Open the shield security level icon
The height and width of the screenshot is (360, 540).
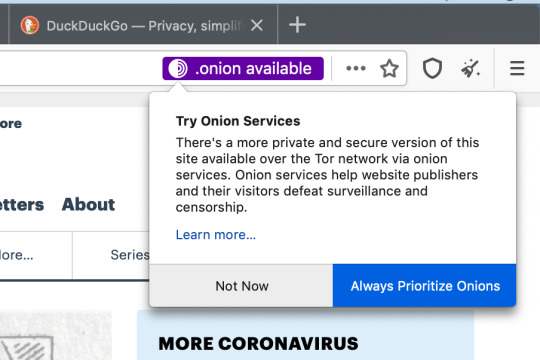(432, 68)
